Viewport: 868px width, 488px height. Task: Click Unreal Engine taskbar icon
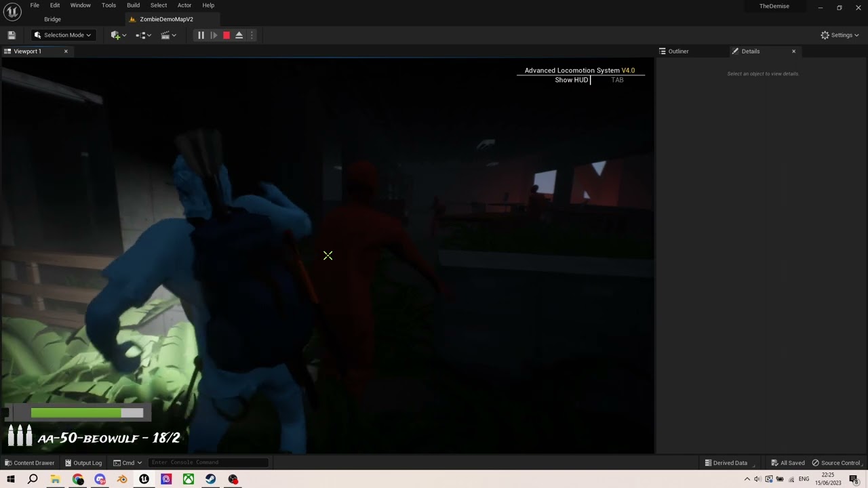[144, 479]
